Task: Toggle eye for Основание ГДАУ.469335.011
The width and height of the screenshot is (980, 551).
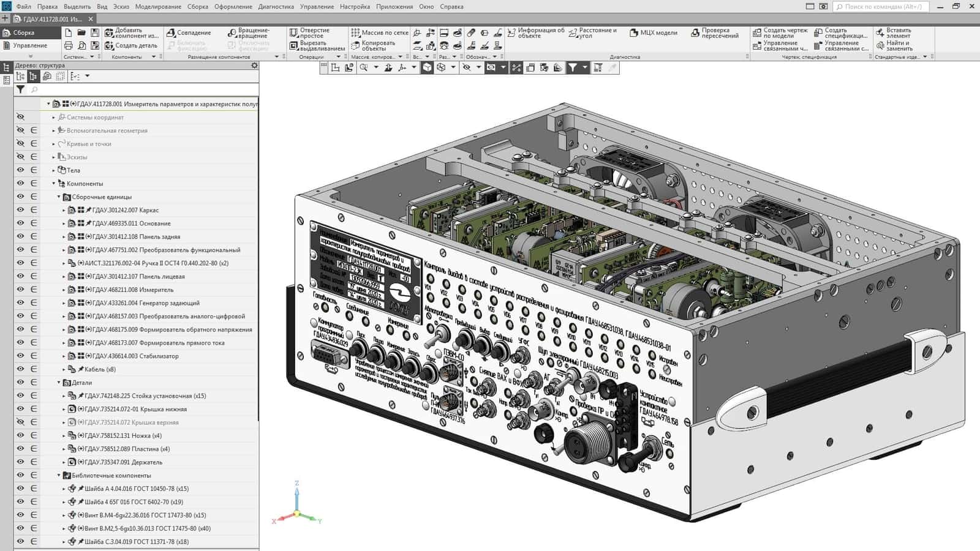Action: (x=20, y=223)
